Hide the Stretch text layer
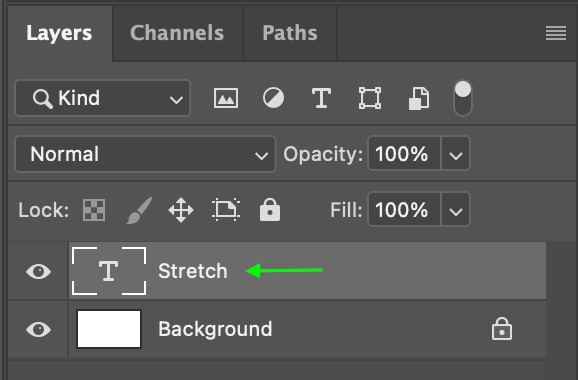Image resolution: width=578 pixels, height=380 pixels. click(38, 272)
